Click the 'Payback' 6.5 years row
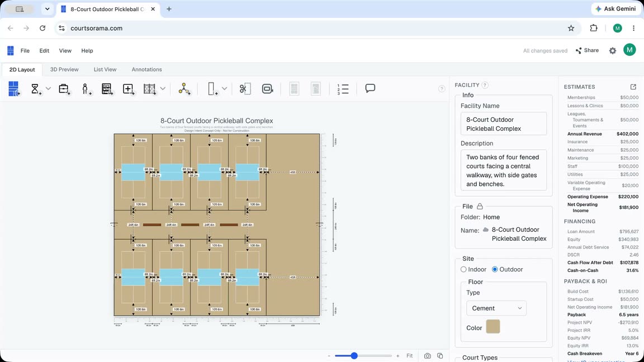Viewport: 644px width, 362px height. (x=603, y=315)
